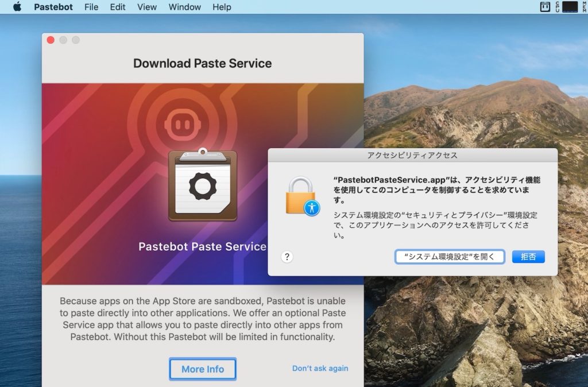
Task: Click the アクセシビリティアクセス dialog title bar
Action: (412, 154)
